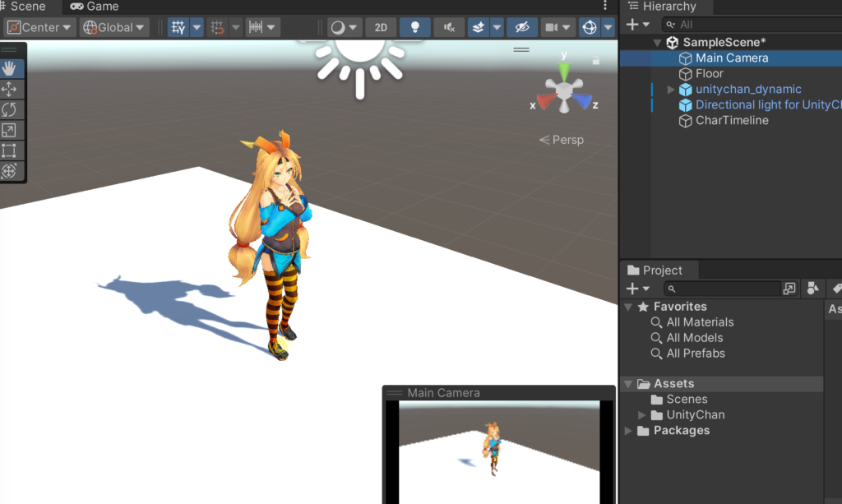Select the Move tool
The width and height of the screenshot is (842, 504).
tap(10, 89)
